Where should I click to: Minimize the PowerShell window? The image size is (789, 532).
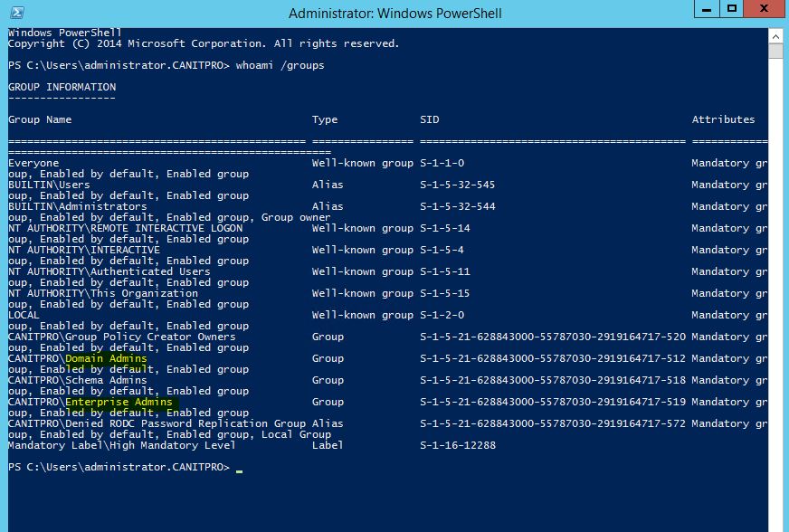[707, 9]
